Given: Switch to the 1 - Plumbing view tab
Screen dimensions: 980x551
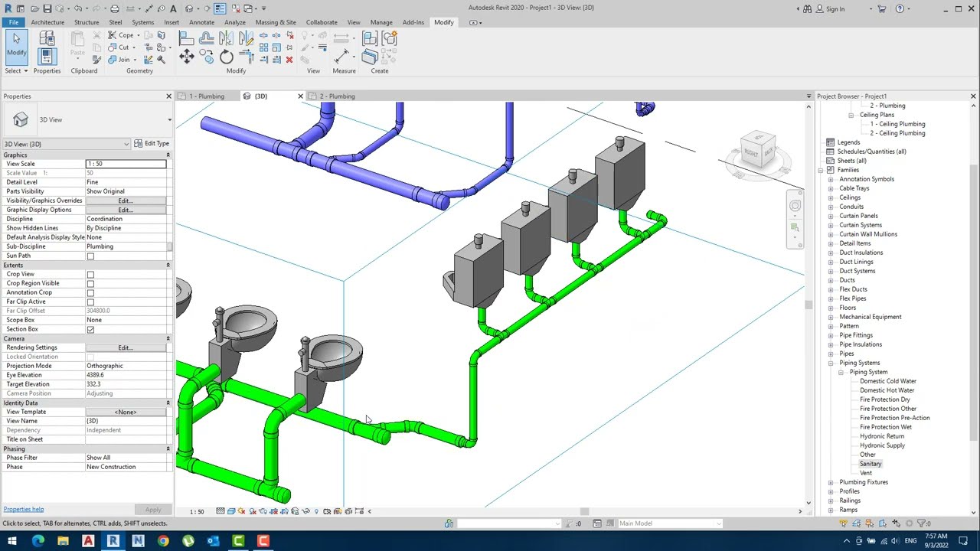Looking at the screenshot, I should (207, 96).
